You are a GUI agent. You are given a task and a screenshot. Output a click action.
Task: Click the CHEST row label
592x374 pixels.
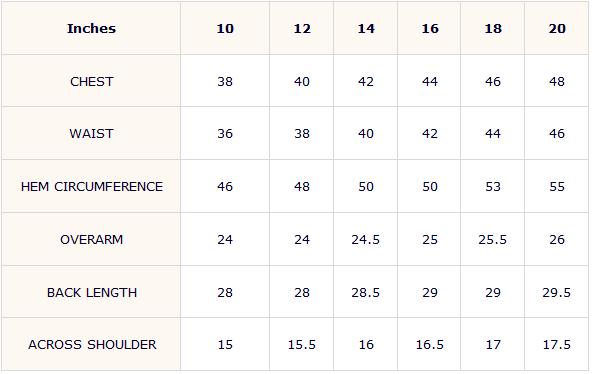tap(91, 82)
